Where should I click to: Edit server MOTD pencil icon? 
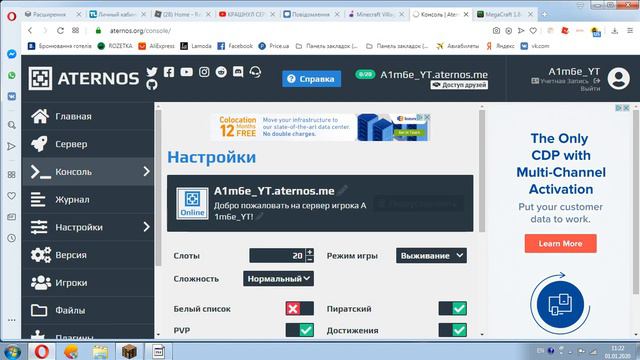pyautogui.click(x=260, y=217)
